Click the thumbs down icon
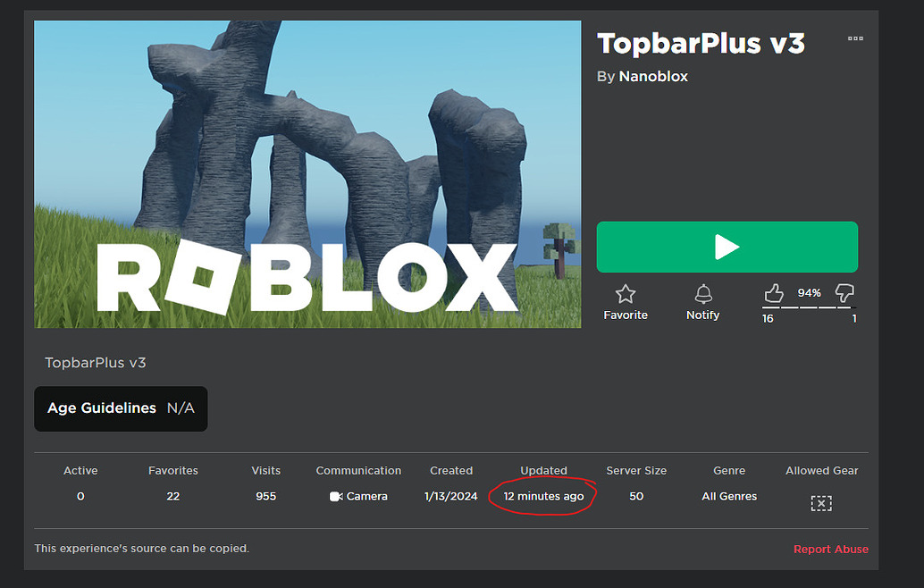This screenshot has height=588, width=924. coord(844,293)
